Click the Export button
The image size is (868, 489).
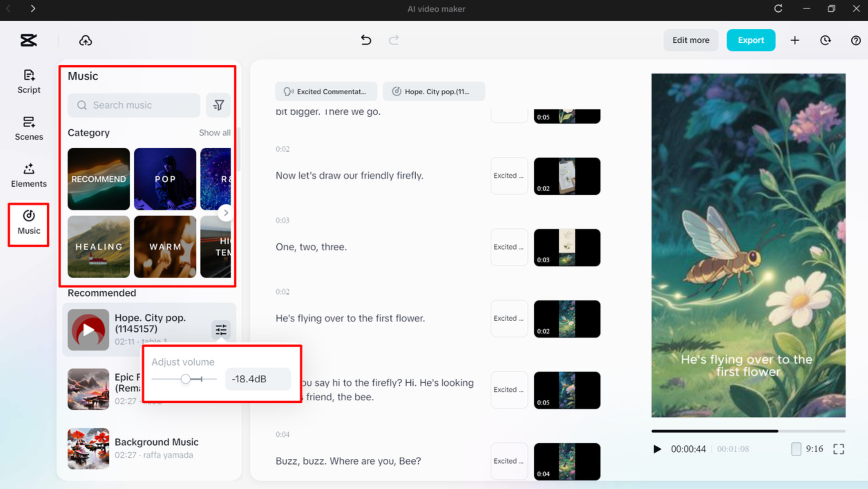pyautogui.click(x=750, y=40)
